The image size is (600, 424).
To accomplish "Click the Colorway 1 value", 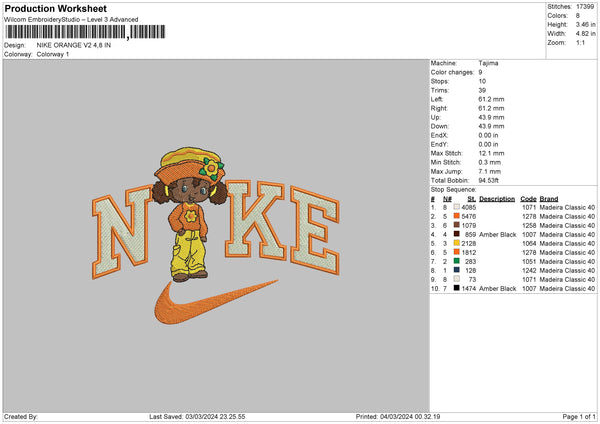I will [53, 54].
